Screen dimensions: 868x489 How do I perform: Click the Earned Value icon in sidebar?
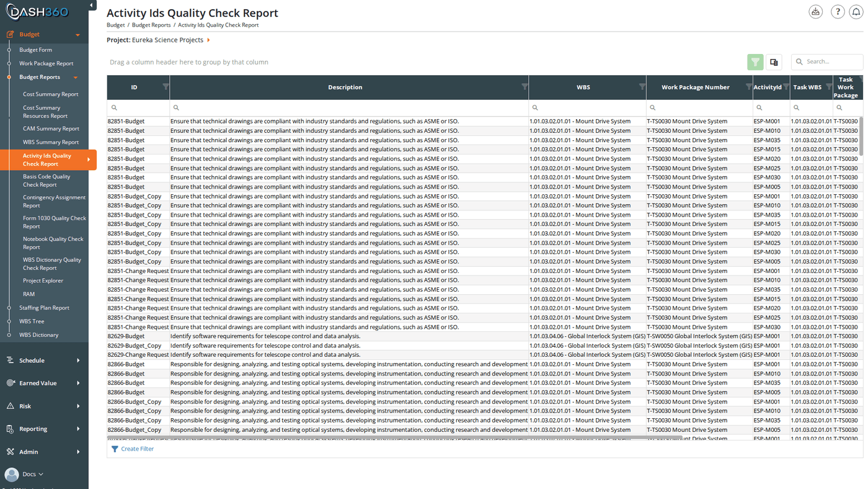[x=10, y=383]
